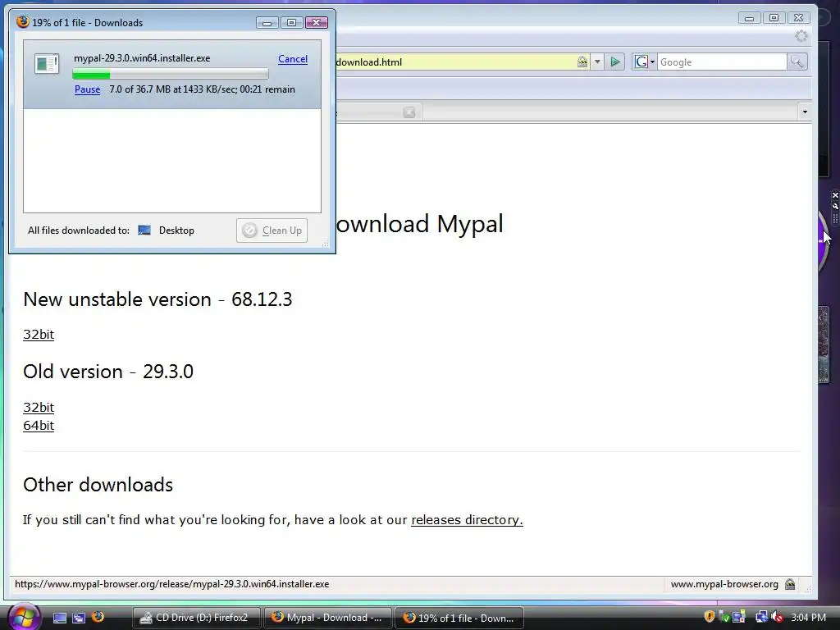
Task: Minimize the Downloads window
Action: point(267,22)
